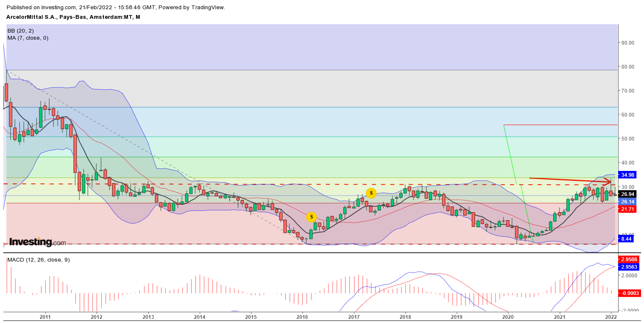Click the 2012 year label on time axis

coord(97,317)
